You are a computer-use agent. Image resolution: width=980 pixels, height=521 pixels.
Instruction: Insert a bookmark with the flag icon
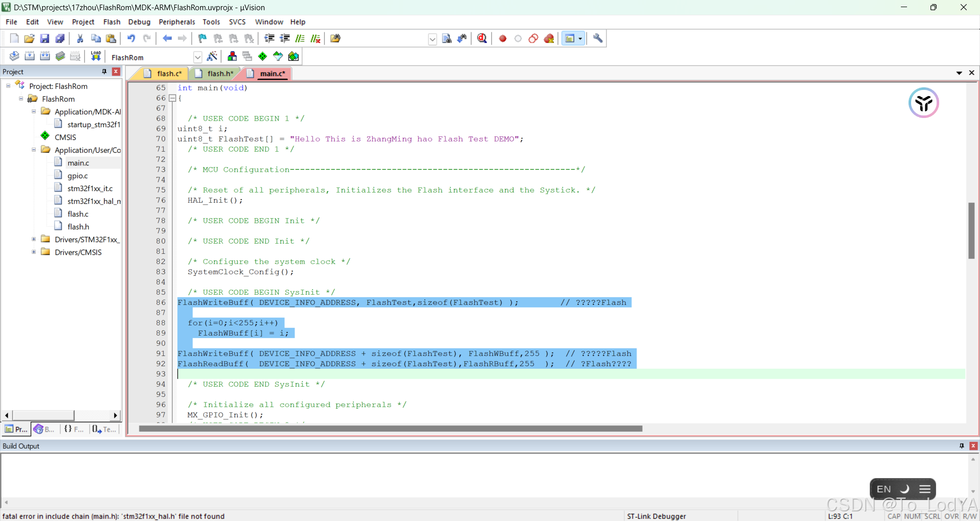(203, 38)
